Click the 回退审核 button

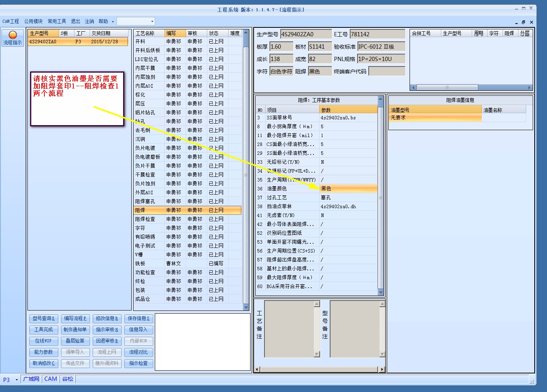107,341
